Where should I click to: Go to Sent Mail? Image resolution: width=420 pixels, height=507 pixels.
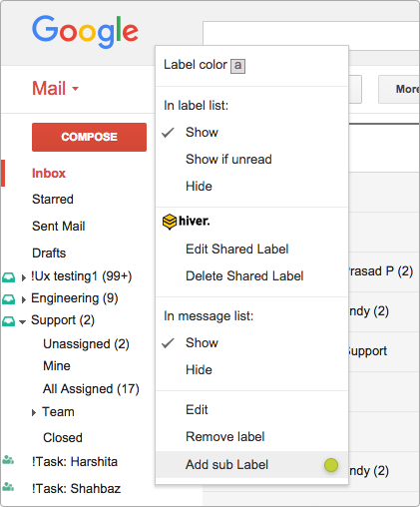[59, 227]
